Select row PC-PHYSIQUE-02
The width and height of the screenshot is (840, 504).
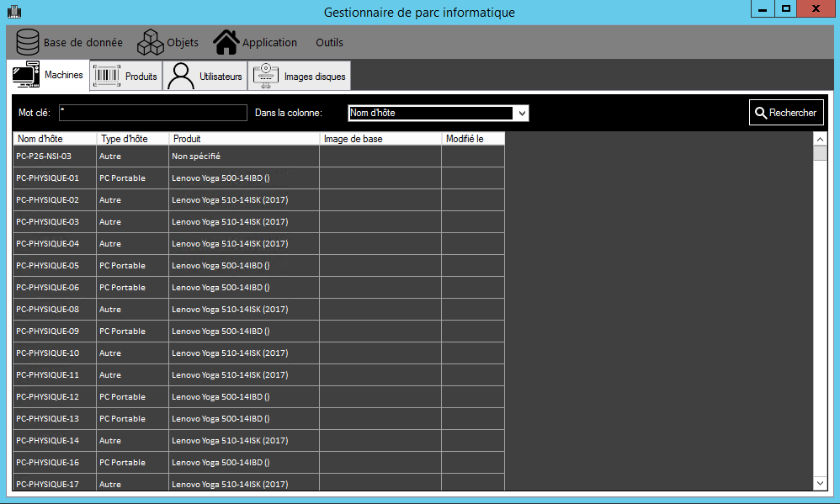click(258, 199)
